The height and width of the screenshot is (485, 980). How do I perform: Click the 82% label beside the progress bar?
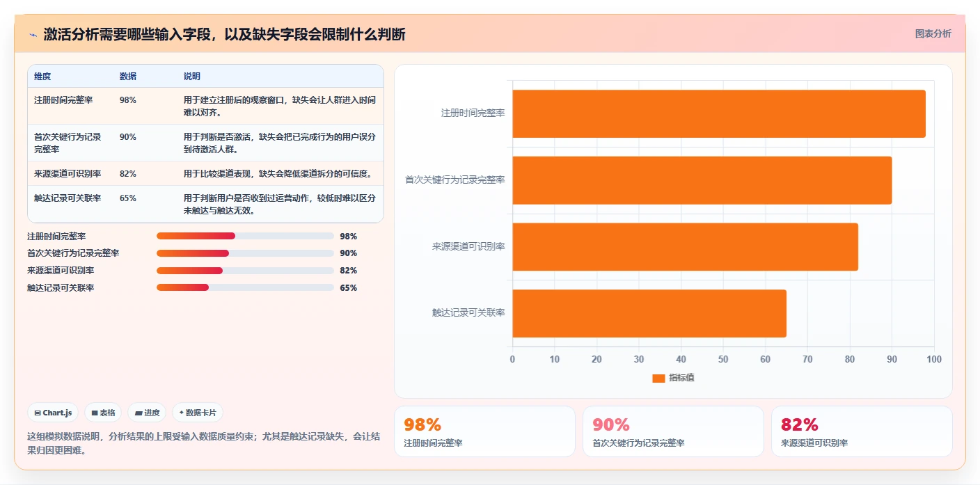348,271
